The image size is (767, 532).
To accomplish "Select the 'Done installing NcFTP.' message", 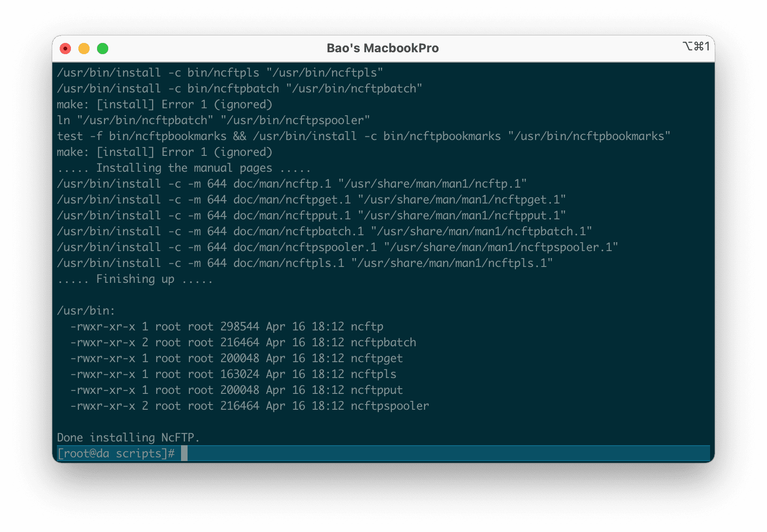I will [129, 437].
